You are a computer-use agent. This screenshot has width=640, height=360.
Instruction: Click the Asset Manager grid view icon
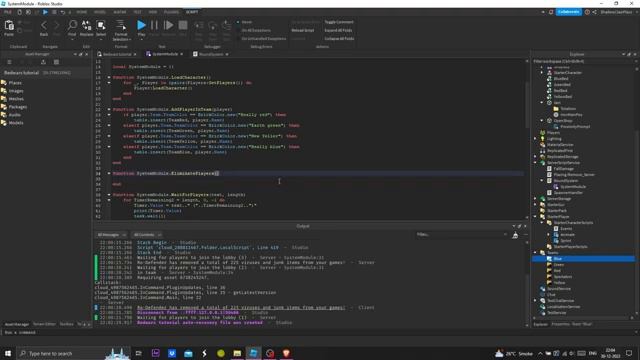(x=56, y=62)
